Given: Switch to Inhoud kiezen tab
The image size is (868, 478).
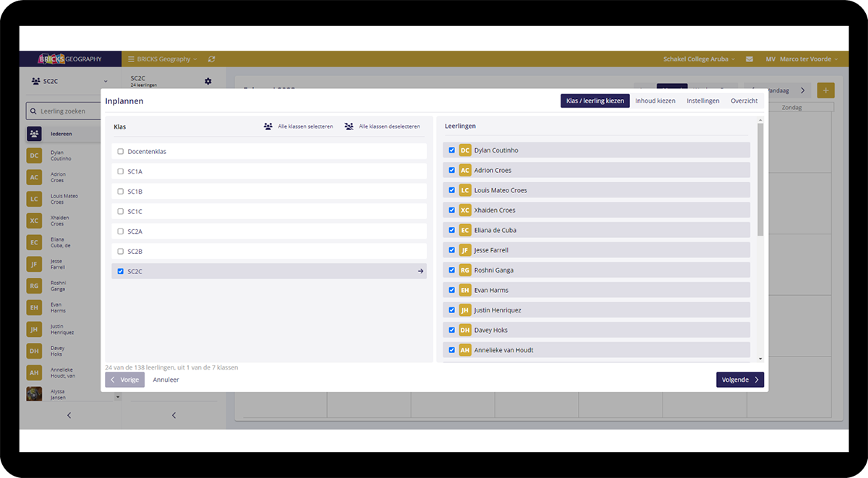Looking at the screenshot, I should pyautogui.click(x=655, y=101).
